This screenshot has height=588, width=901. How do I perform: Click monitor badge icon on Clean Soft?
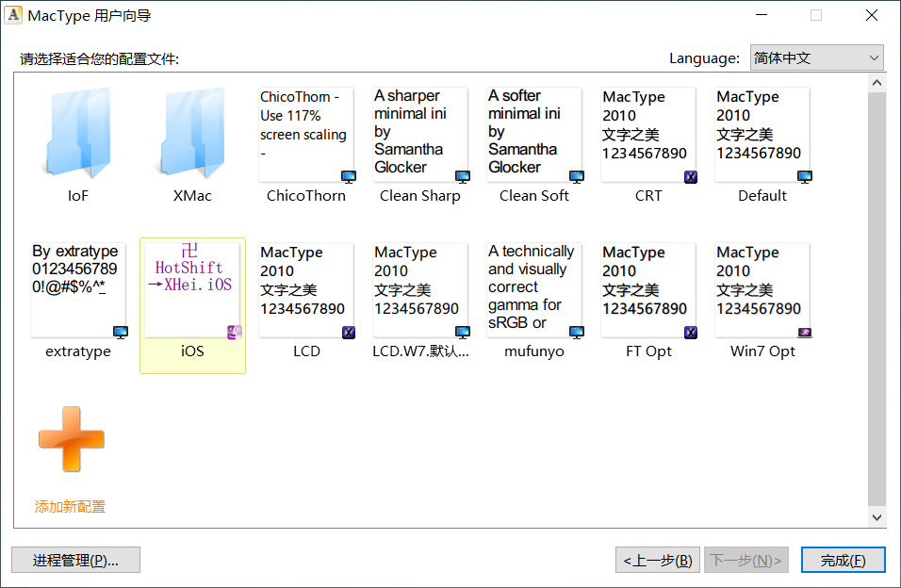[x=577, y=176]
